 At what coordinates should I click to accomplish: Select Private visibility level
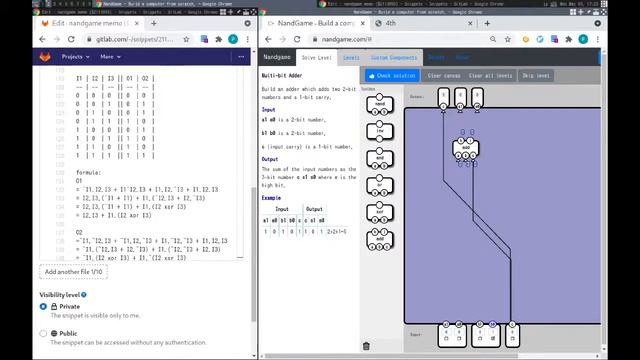click(43, 307)
